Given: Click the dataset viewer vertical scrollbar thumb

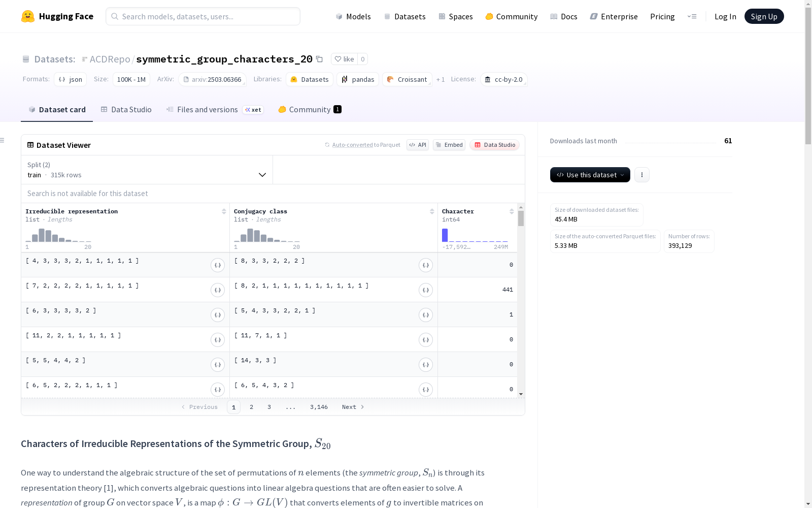Looking at the screenshot, I should [x=521, y=218].
